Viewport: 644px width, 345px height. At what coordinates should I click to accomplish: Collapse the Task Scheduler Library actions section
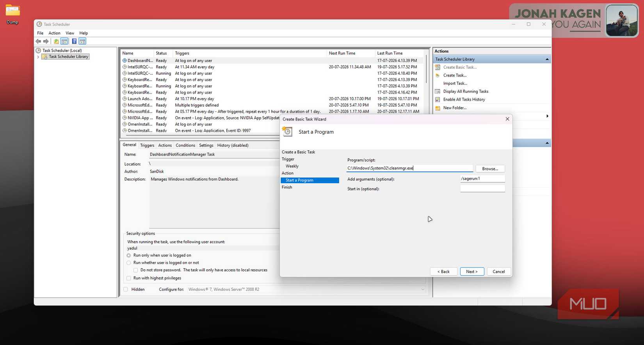click(x=547, y=59)
